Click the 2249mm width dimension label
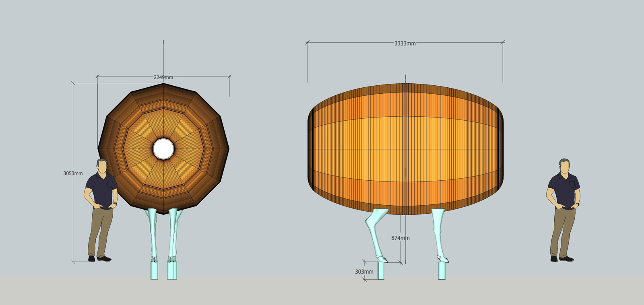This screenshot has width=644, height=305. coord(163,77)
